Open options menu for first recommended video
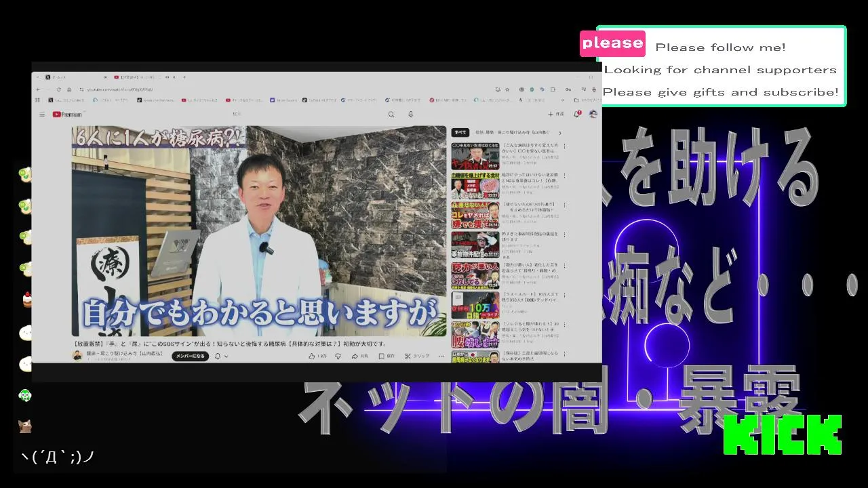The height and width of the screenshot is (488, 868). 564,146
